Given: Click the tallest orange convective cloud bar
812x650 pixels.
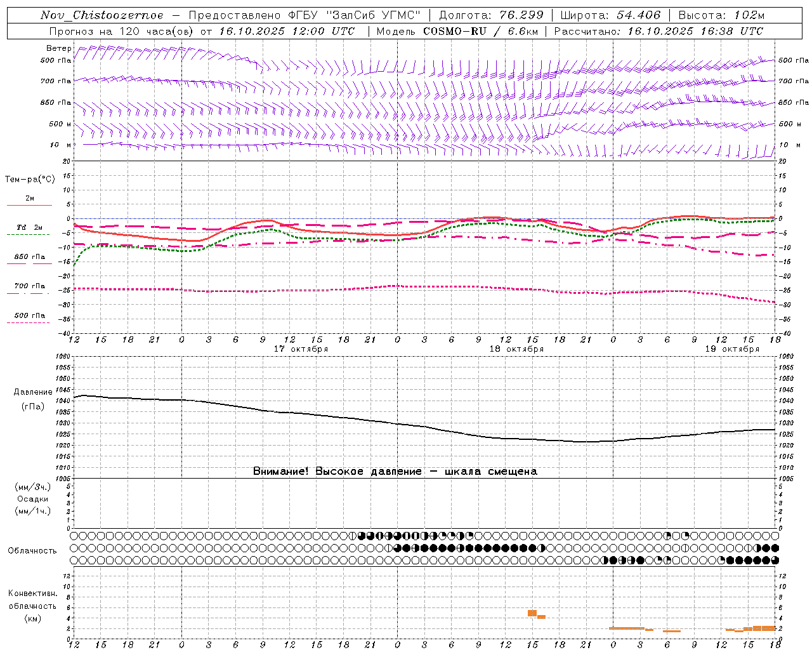Looking at the screenshot, I should tap(532, 613).
